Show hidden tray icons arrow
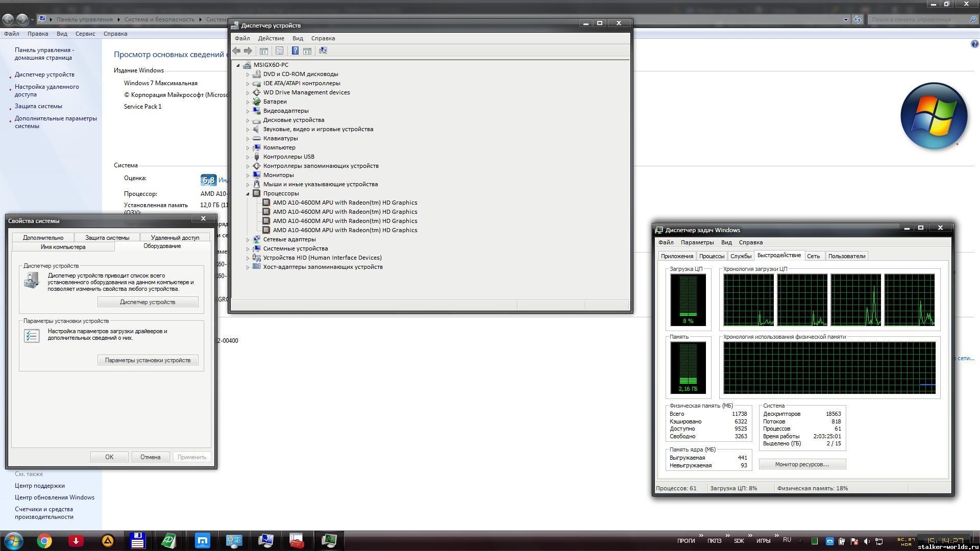The width and height of the screenshot is (980, 551). 800,541
